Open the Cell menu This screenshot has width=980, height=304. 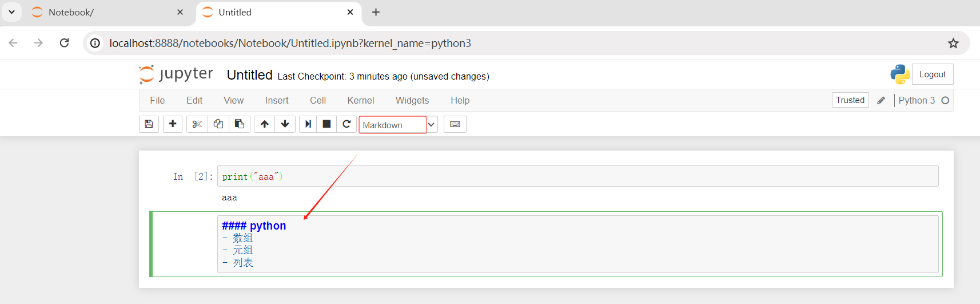(x=318, y=100)
